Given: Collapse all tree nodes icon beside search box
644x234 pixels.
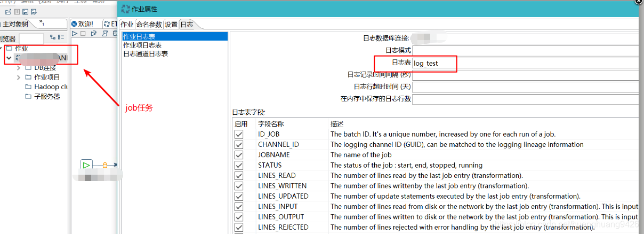Looking at the screenshot, I should click(61, 37).
